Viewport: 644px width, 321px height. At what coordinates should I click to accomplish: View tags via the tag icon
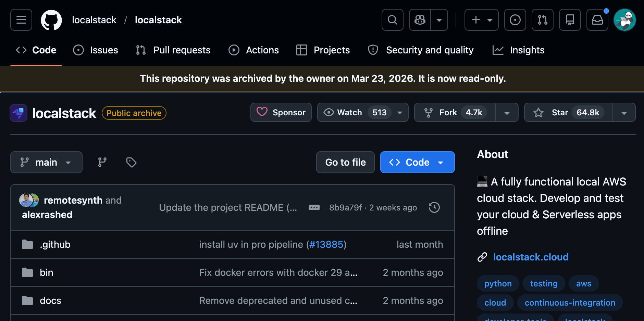coord(131,162)
